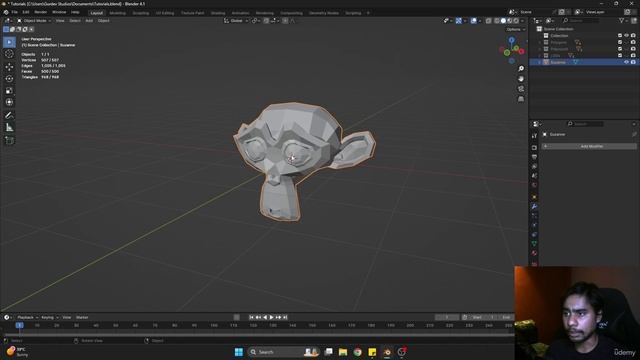Click the viewport zoom magnifier icon

click(521, 69)
